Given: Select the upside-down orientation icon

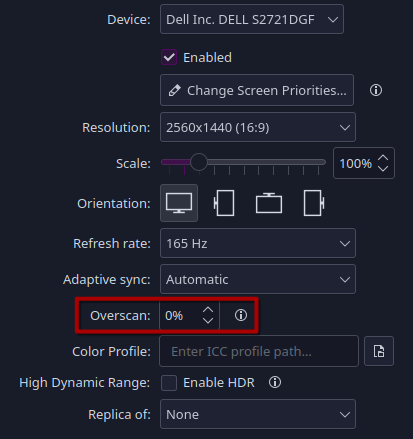Looking at the screenshot, I should pyautogui.click(x=269, y=203).
